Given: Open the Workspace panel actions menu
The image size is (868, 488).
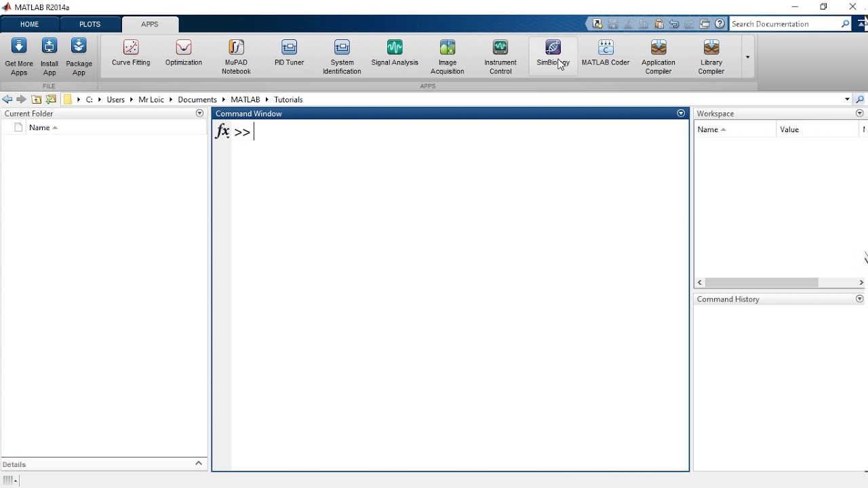Looking at the screenshot, I should (860, 113).
